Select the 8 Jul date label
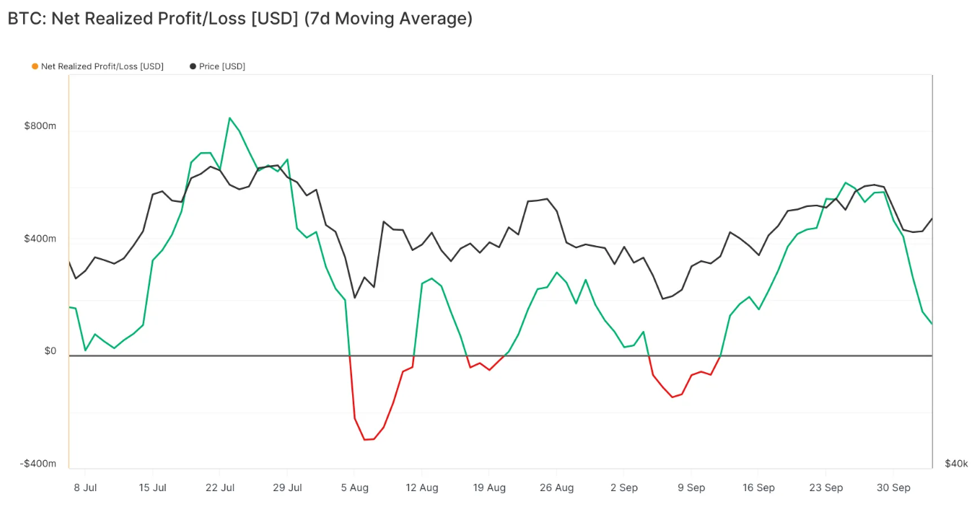 pyautogui.click(x=85, y=488)
